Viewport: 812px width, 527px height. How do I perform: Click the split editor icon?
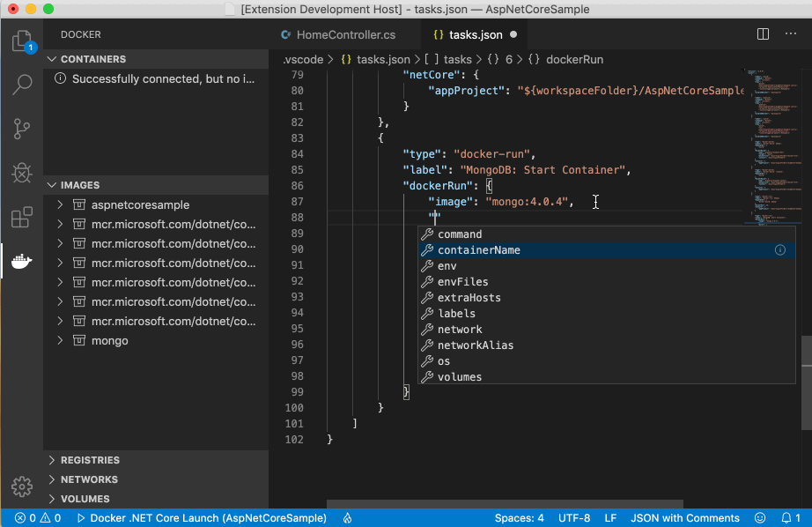pos(763,34)
